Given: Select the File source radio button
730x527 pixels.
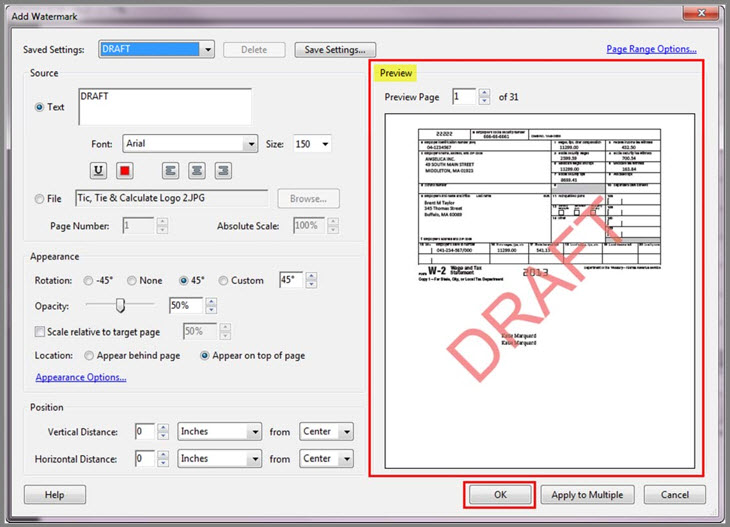Looking at the screenshot, I should pyautogui.click(x=40, y=199).
